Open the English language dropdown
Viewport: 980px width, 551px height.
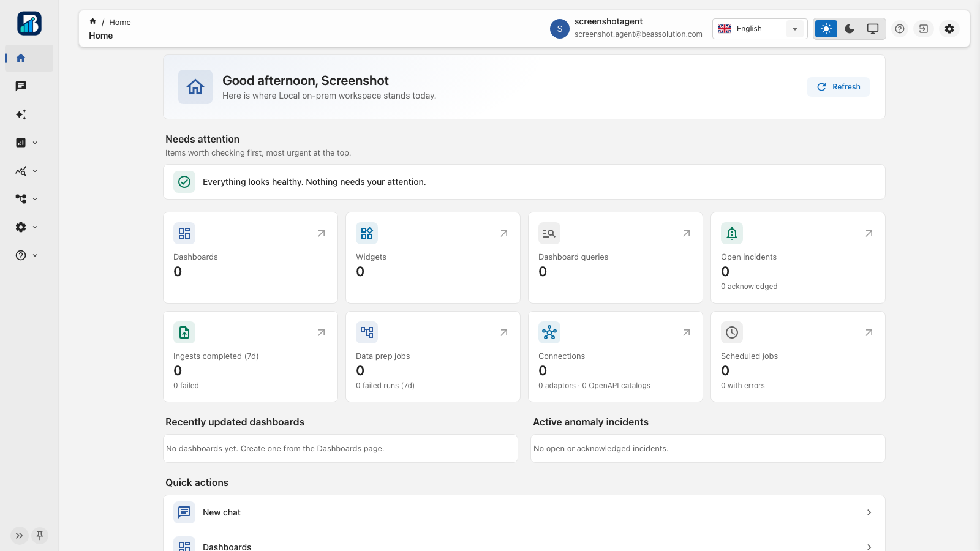759,29
